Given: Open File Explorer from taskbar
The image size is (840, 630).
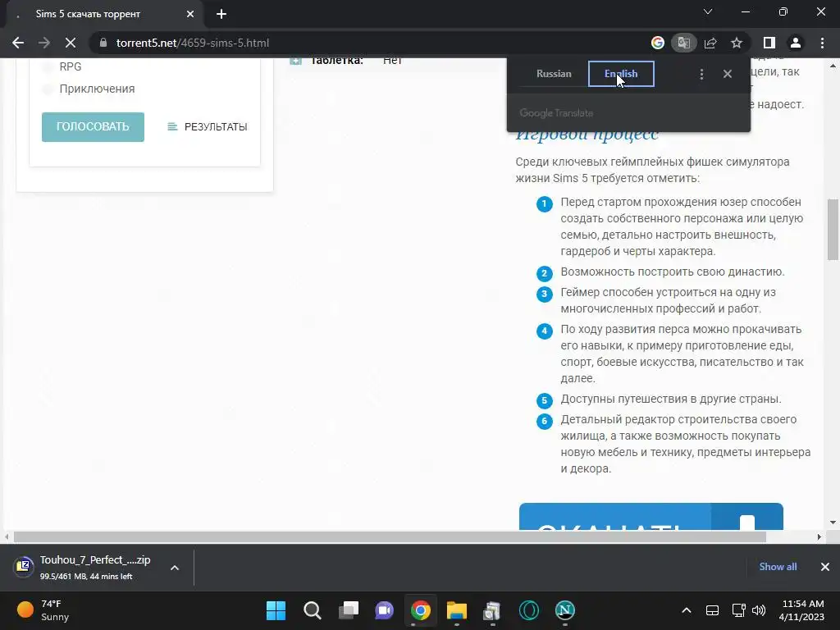Looking at the screenshot, I should 456,610.
